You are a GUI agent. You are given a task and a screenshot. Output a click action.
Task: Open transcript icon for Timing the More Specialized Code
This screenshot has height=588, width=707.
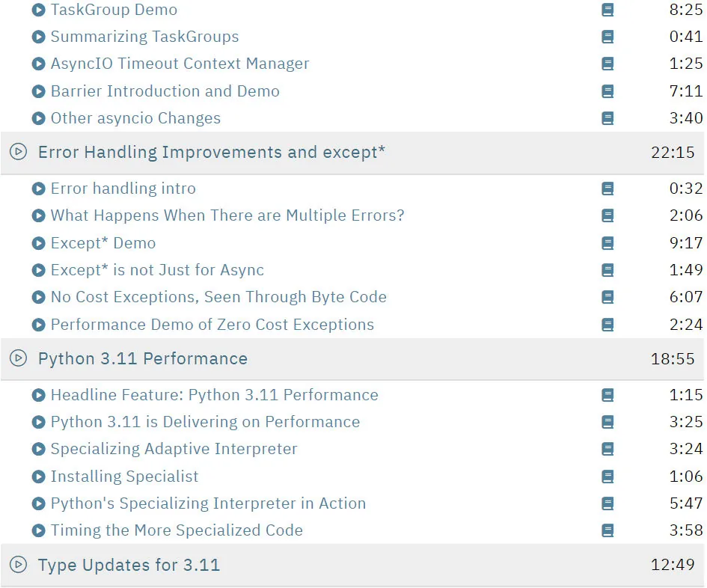click(607, 530)
